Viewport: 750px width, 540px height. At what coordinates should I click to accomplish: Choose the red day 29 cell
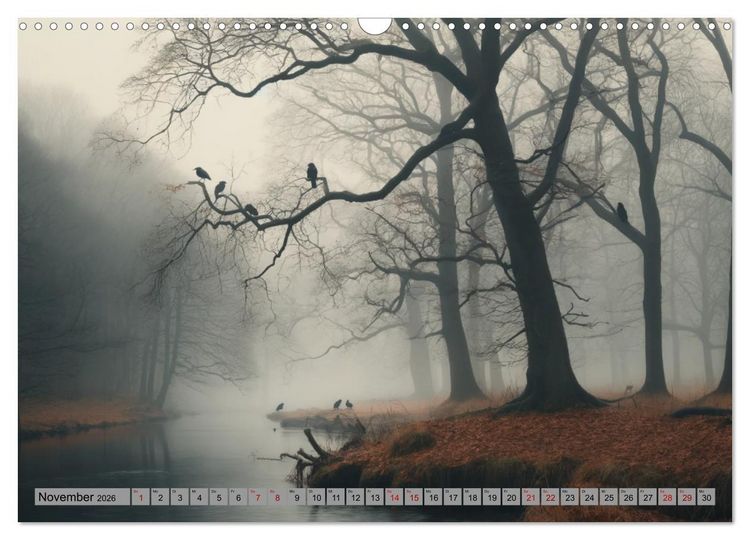click(x=687, y=497)
